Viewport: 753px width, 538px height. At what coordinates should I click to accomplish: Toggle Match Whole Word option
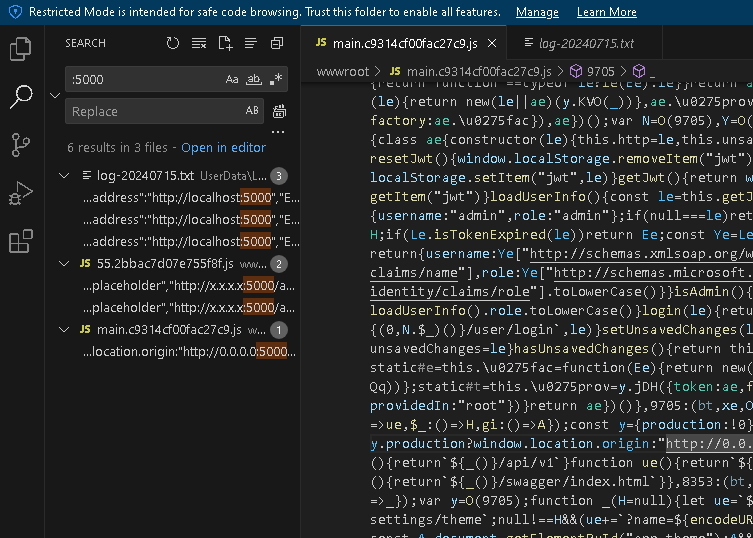[254, 79]
